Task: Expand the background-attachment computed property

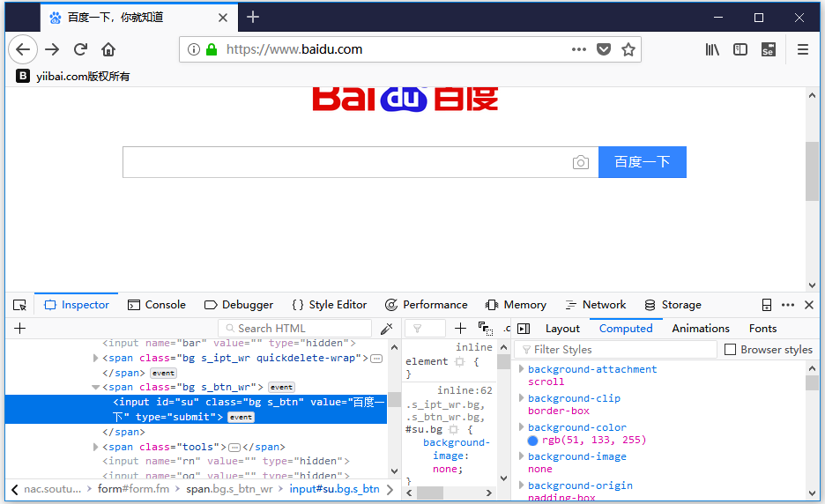Action: coord(522,369)
